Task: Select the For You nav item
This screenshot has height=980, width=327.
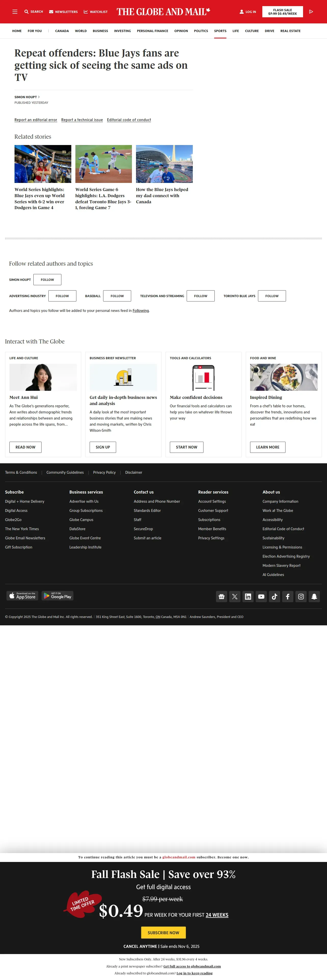Action: point(35,31)
